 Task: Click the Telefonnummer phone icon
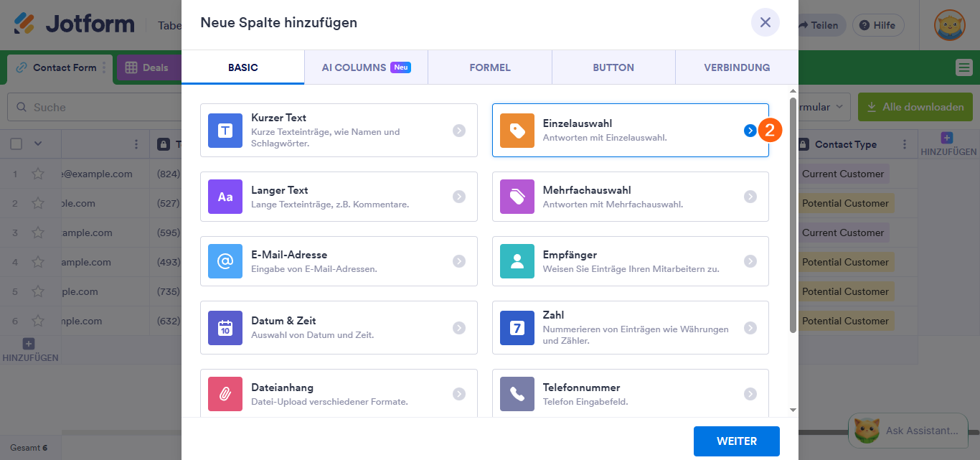tap(517, 393)
